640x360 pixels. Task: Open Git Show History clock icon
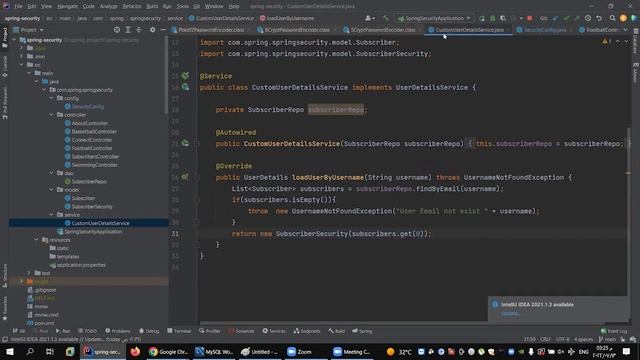coord(588,18)
